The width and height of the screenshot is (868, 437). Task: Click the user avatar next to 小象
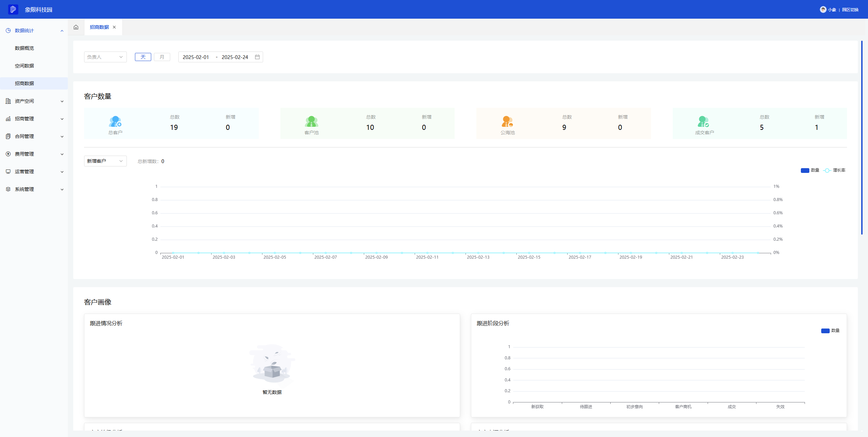(823, 9)
